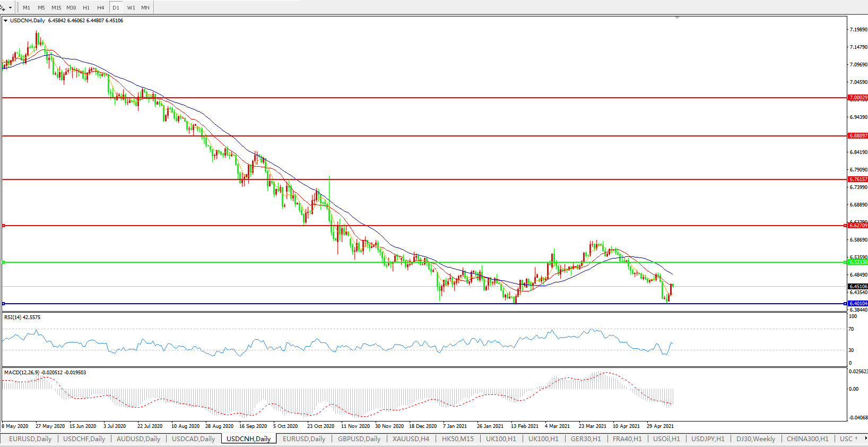Expand the USDCNH,Daily chart title triangle

(5, 21)
